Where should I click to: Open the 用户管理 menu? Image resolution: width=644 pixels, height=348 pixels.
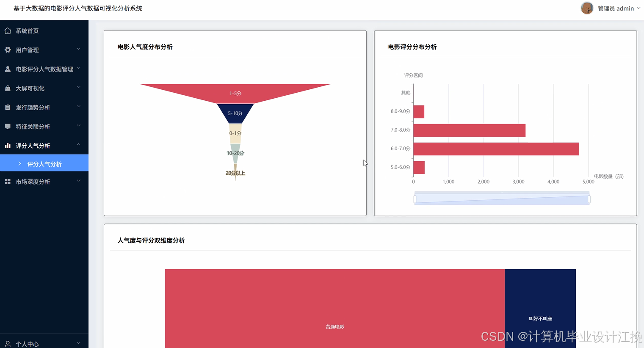pyautogui.click(x=44, y=50)
